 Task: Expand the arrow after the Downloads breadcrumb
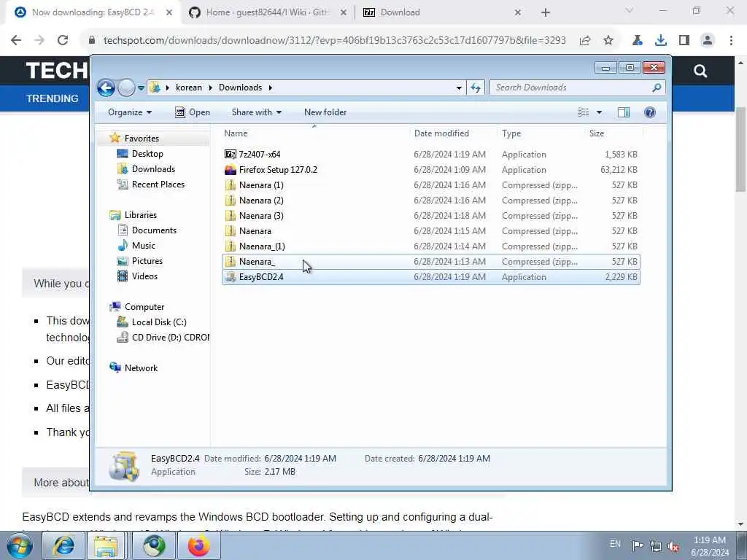270,88
